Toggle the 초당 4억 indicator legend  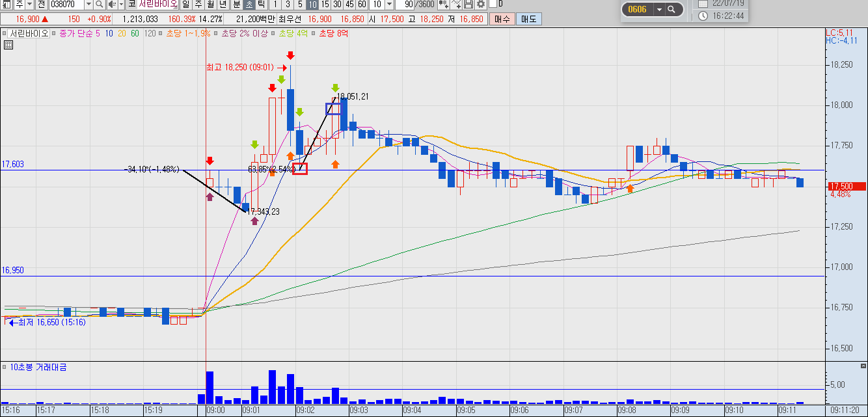295,33
